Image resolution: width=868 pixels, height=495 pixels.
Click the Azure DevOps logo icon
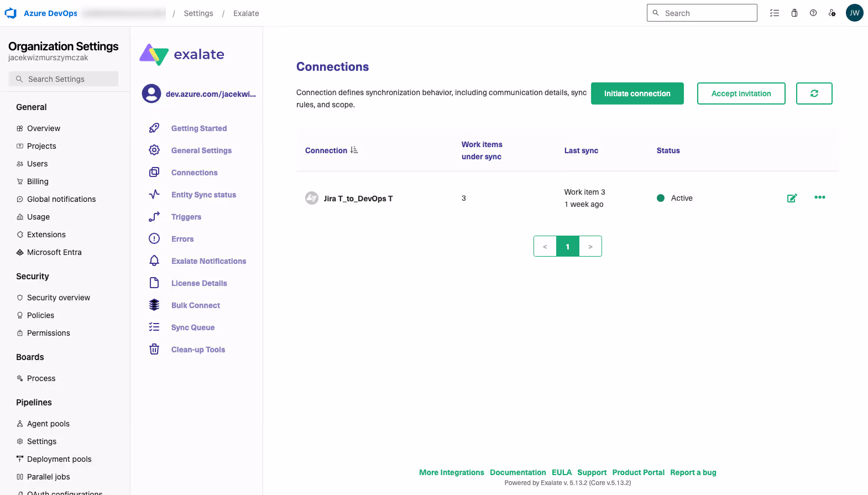(x=11, y=13)
